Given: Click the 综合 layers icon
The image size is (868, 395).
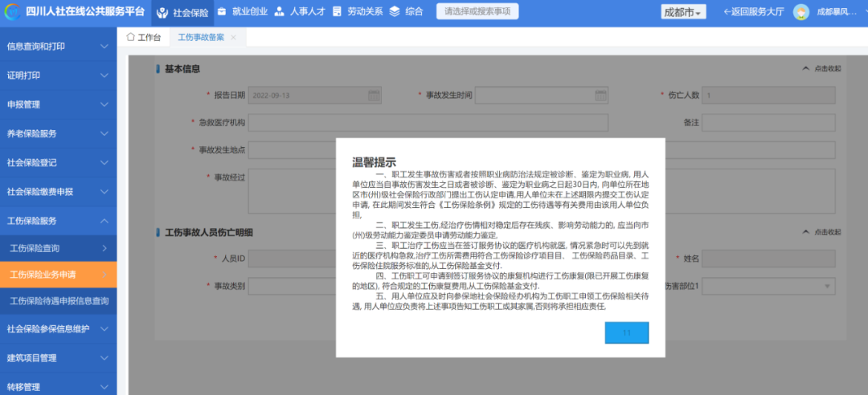Looking at the screenshot, I should [394, 11].
